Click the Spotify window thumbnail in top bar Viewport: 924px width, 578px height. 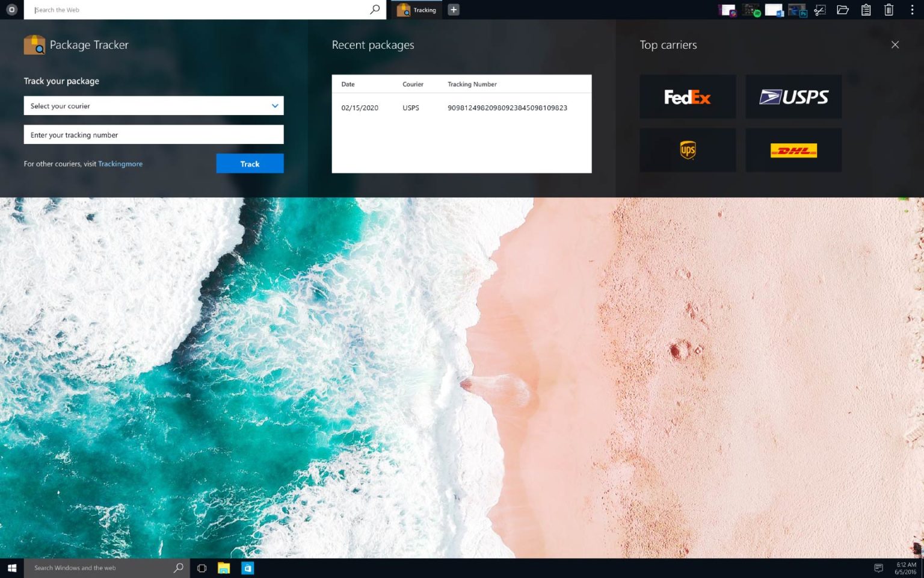coord(751,10)
